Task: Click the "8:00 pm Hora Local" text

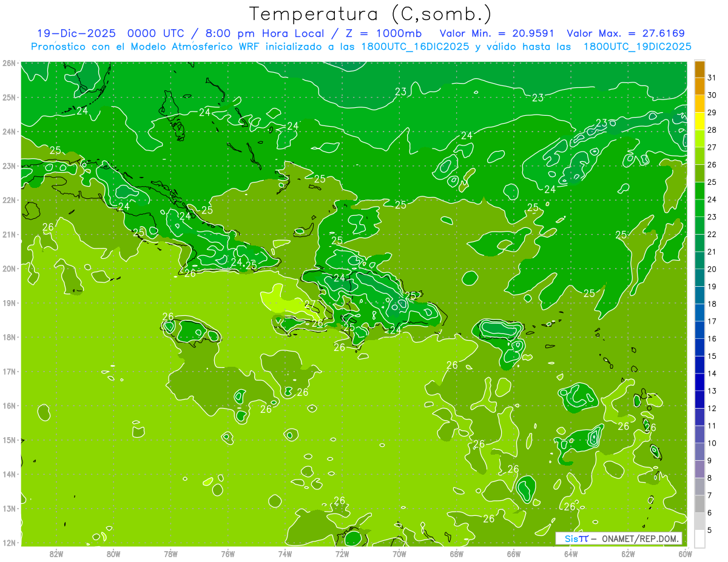Action: (266, 33)
